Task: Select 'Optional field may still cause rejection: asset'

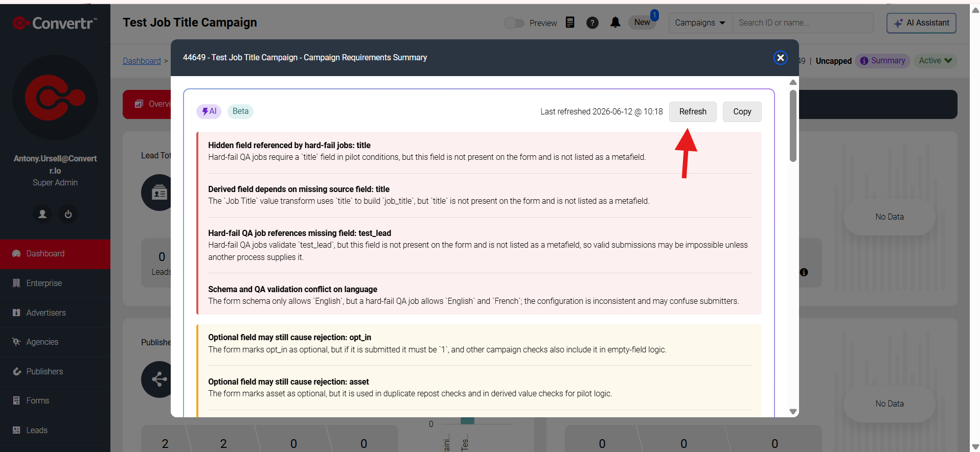Action: pyautogui.click(x=288, y=382)
